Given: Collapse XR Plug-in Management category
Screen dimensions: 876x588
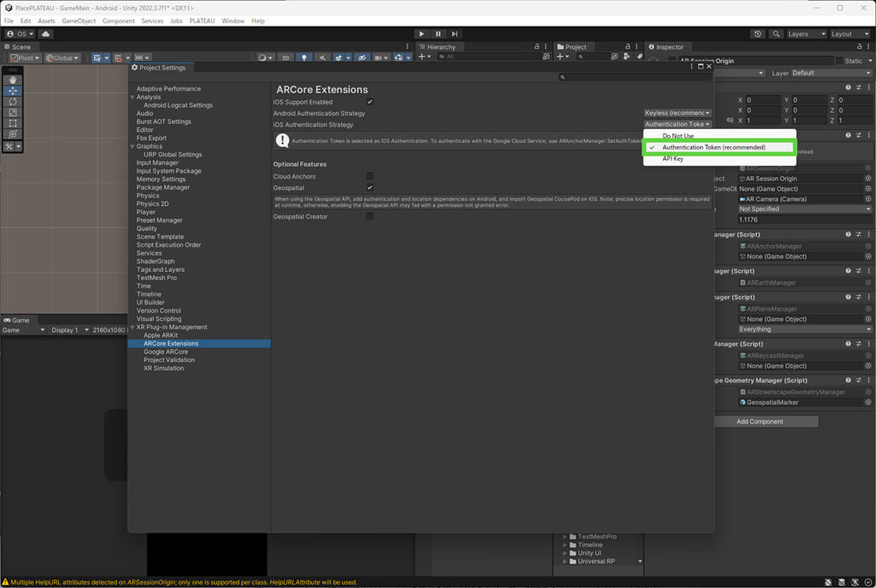Looking at the screenshot, I should [132, 328].
